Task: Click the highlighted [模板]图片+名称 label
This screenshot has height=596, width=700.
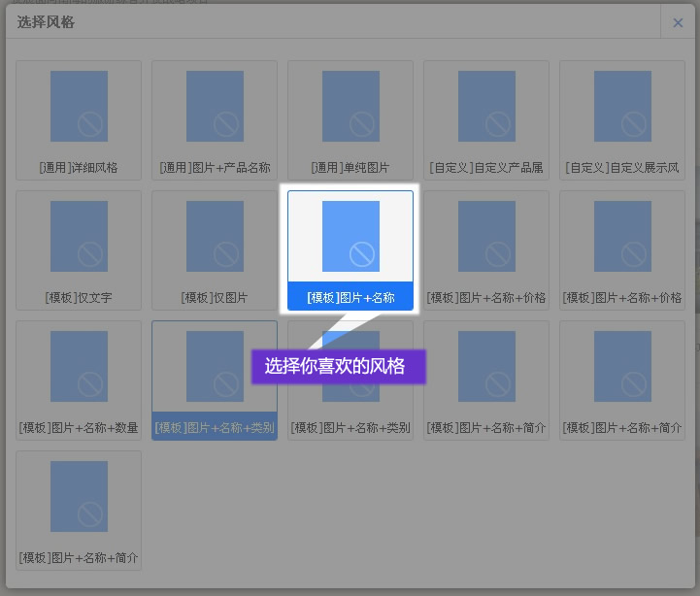Action: tap(350, 297)
